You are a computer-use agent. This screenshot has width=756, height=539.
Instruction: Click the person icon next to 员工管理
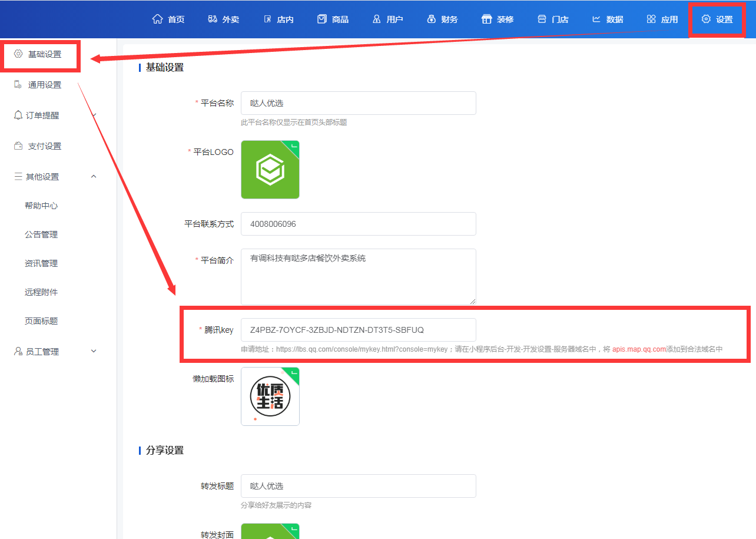[18, 351]
